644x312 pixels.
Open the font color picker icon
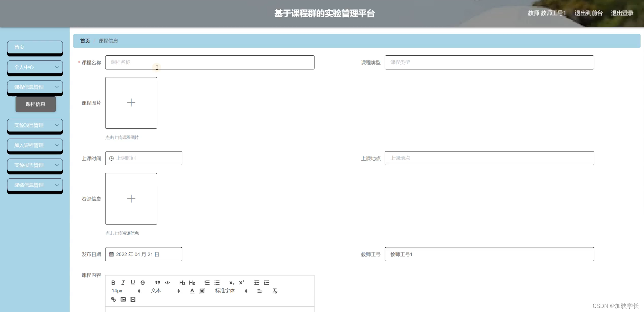click(x=191, y=291)
